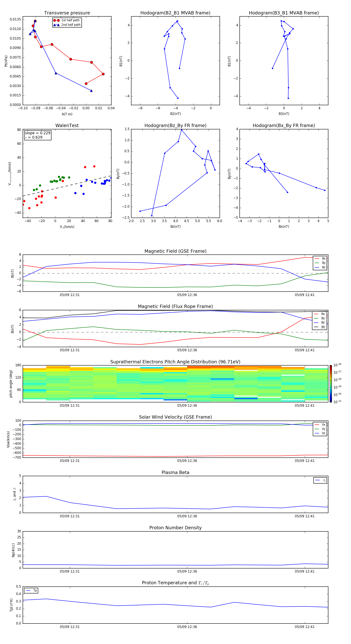Click the Vz entry in velocity legend
This screenshot has height=644, width=351.
[x=320, y=433]
